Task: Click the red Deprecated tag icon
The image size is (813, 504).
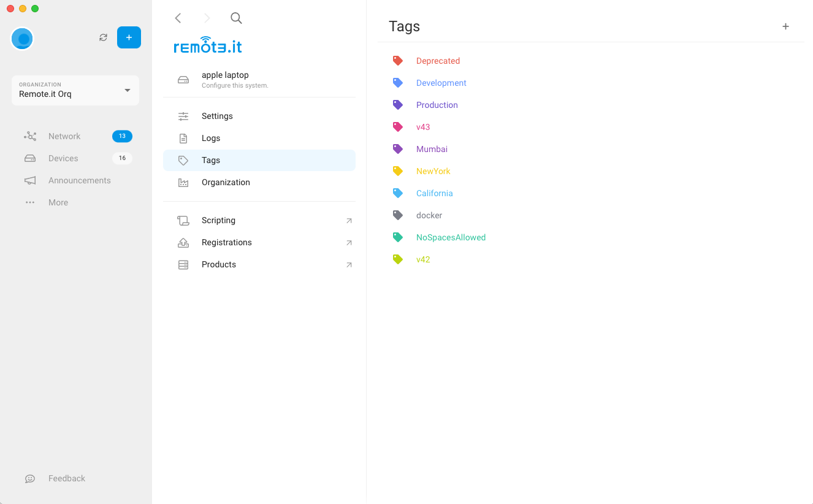Action: 398,61
